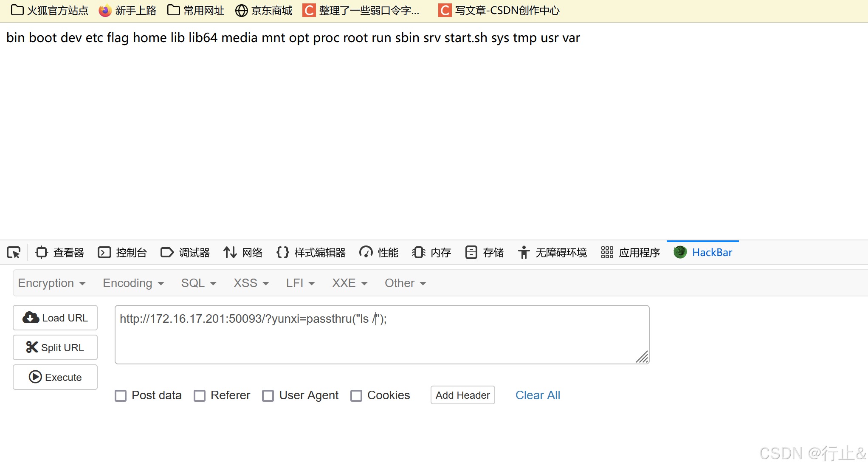The image size is (868, 468).
Task: Open the 京东商城 bookmark
Action: (264, 11)
